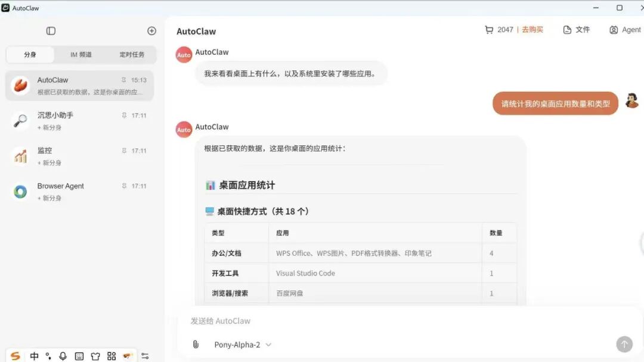644x362 pixels.
Task: Toggle pin icon on 沉思小助手 row
Action: point(124,116)
